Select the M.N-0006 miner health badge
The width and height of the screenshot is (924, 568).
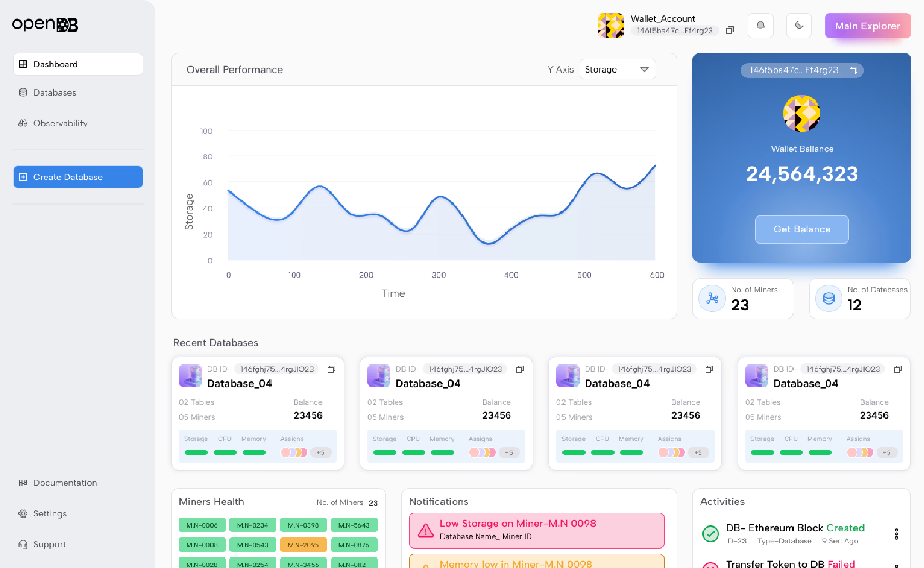click(202, 525)
